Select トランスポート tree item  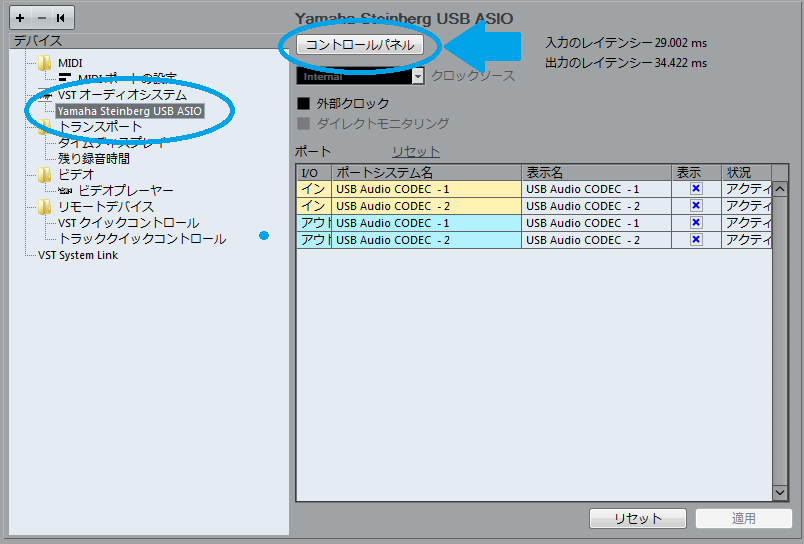point(100,127)
